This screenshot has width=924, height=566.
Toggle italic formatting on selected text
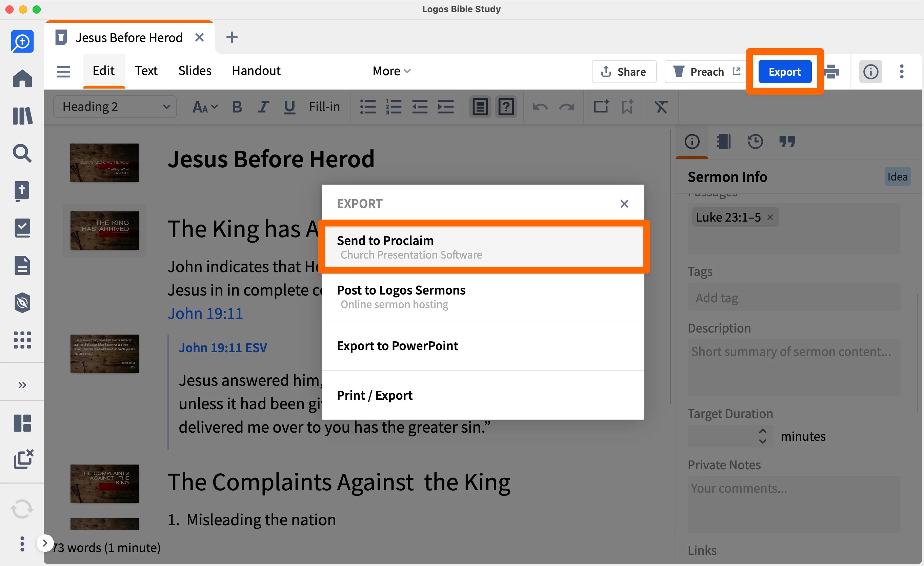[x=263, y=107]
